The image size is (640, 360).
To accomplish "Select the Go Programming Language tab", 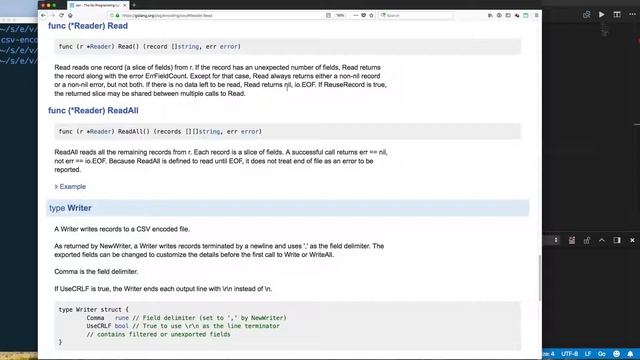I will (98, 5).
